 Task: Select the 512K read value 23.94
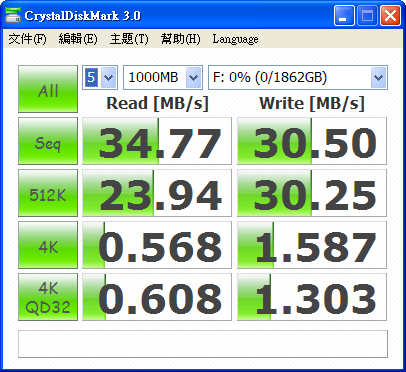157,193
